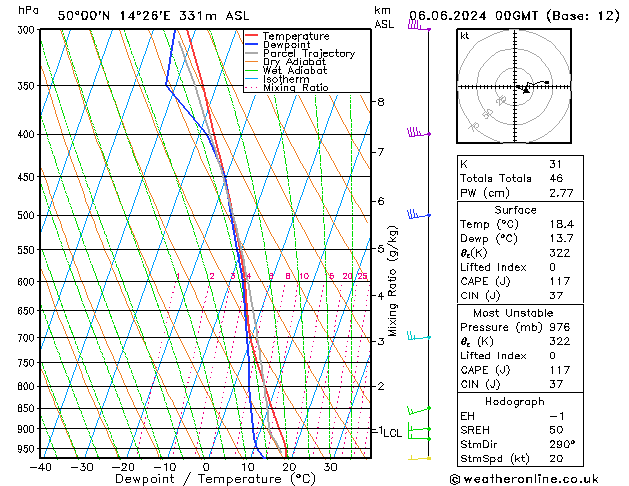The height and width of the screenshot is (486, 629).
Task: Click the Dewpoint legend entry
Action: point(286,45)
